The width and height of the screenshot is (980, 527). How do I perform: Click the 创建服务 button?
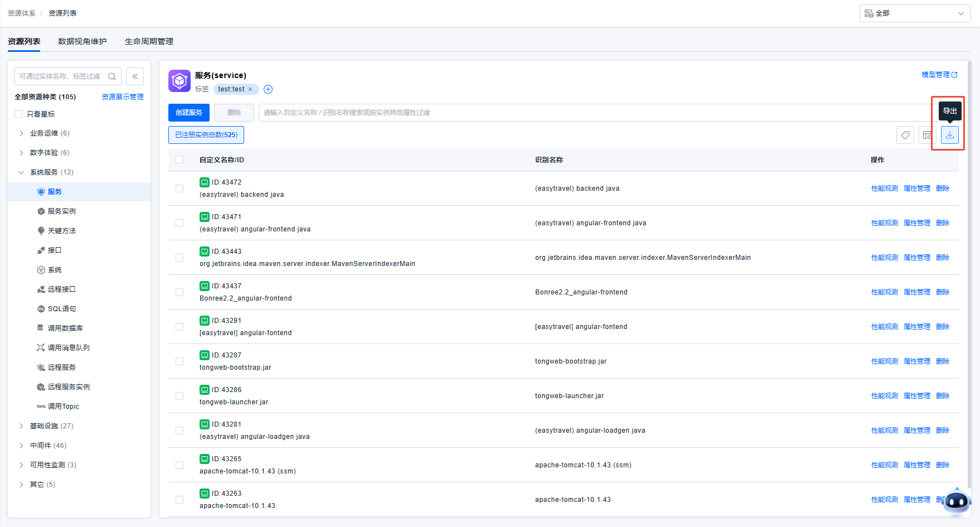pyautogui.click(x=189, y=113)
